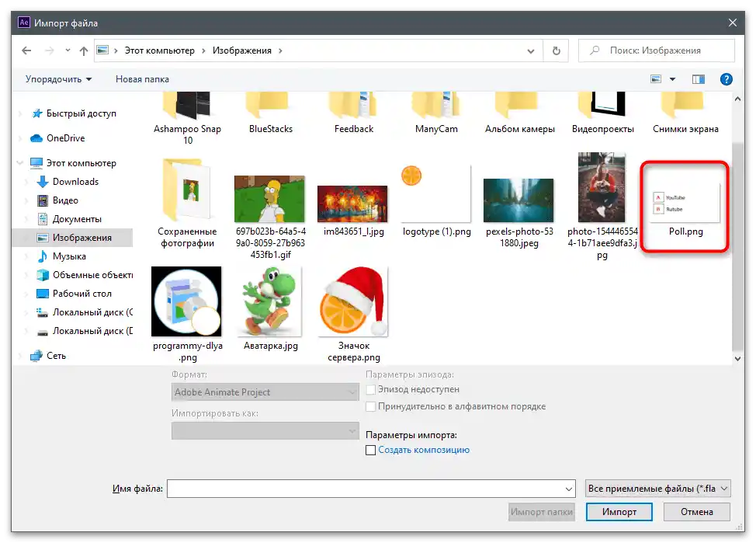Select the Снимки экрана folder
The image size is (756, 543).
coord(685,113)
